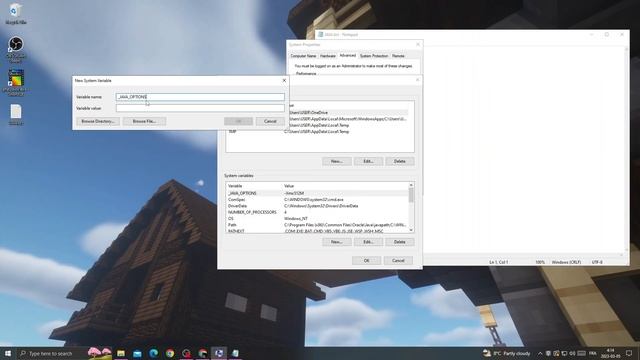Viewport: 640px width, 360px height.
Task: Click the FRA language indicator
Action: 593,353
